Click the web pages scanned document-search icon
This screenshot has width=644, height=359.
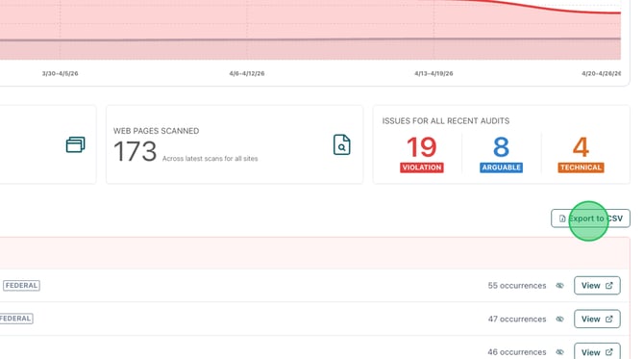[342, 144]
